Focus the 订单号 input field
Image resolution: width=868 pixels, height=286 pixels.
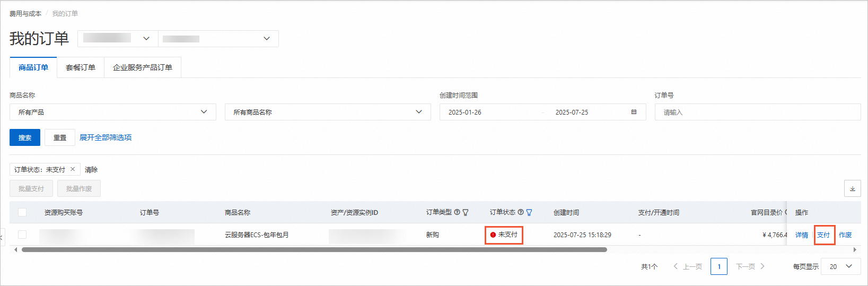click(x=758, y=112)
